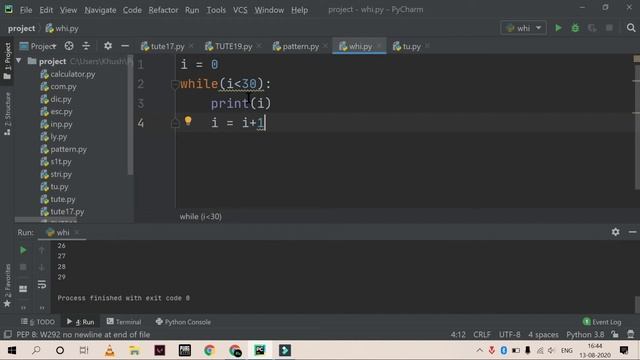Open the Event Log
The width and height of the screenshot is (640, 360).
point(602,322)
